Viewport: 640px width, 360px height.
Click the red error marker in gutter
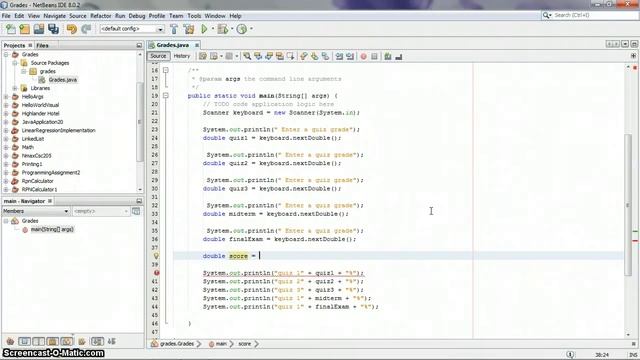click(156, 273)
